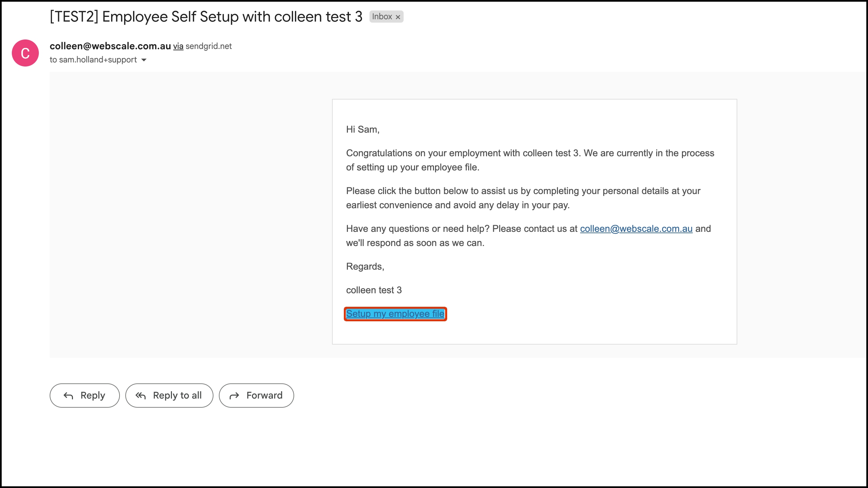Click the sendgrid.net sender domain text
The width and height of the screenshot is (868, 488).
click(x=208, y=46)
